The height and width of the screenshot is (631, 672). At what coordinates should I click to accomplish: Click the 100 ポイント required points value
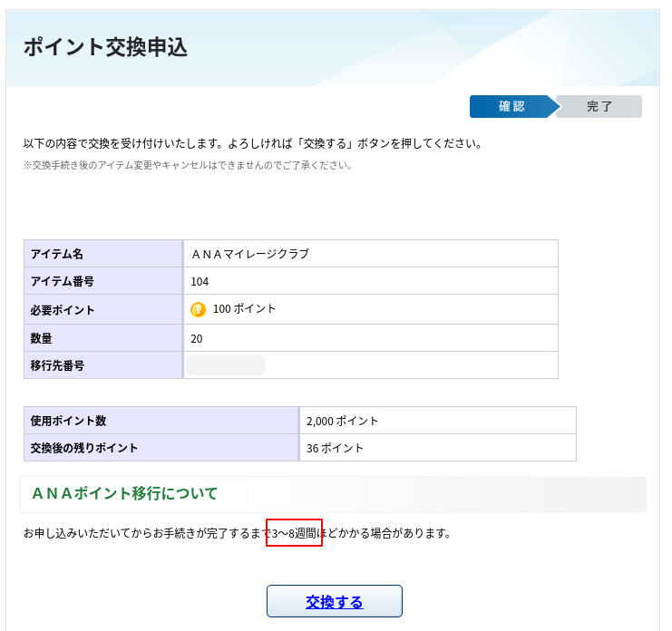coord(244,309)
